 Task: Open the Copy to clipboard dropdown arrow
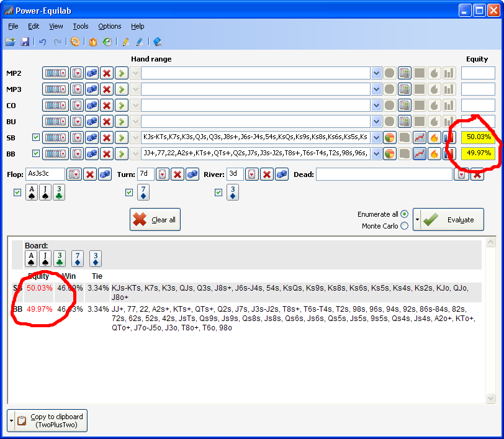click(x=11, y=420)
